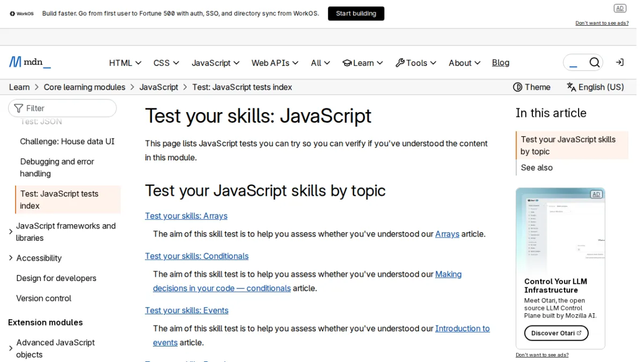
Task: Select 'Challenge: House data UI' in the sidebar
Action: pyautogui.click(x=67, y=142)
